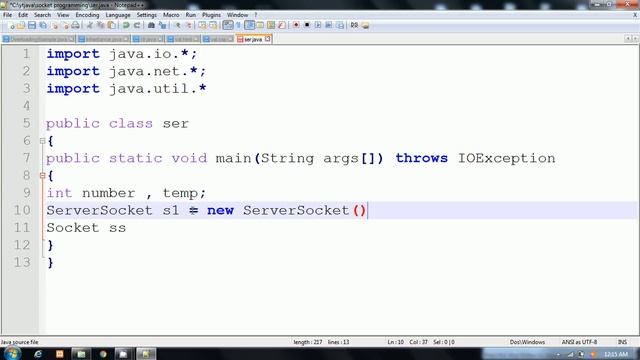
Task: Click 'Ln : 10 Col : 37' status entry
Action: pos(407,342)
